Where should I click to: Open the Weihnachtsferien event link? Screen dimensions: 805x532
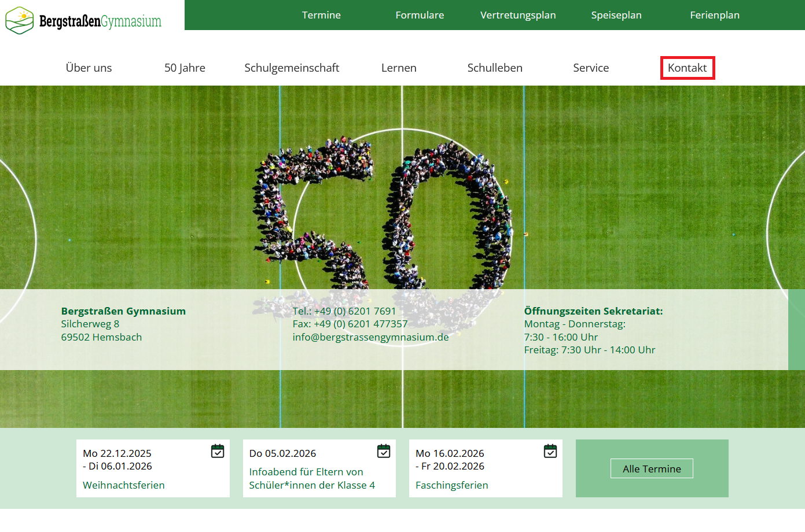pos(124,485)
